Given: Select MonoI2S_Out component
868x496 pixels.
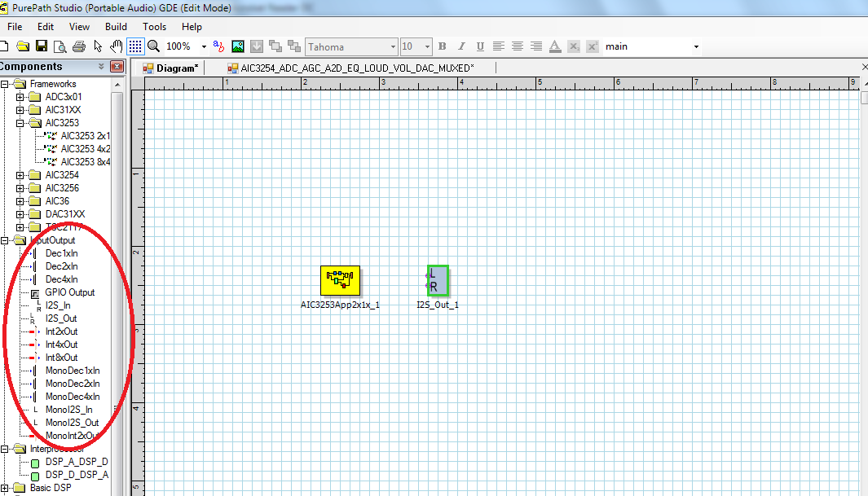Looking at the screenshot, I should pyautogui.click(x=72, y=423).
